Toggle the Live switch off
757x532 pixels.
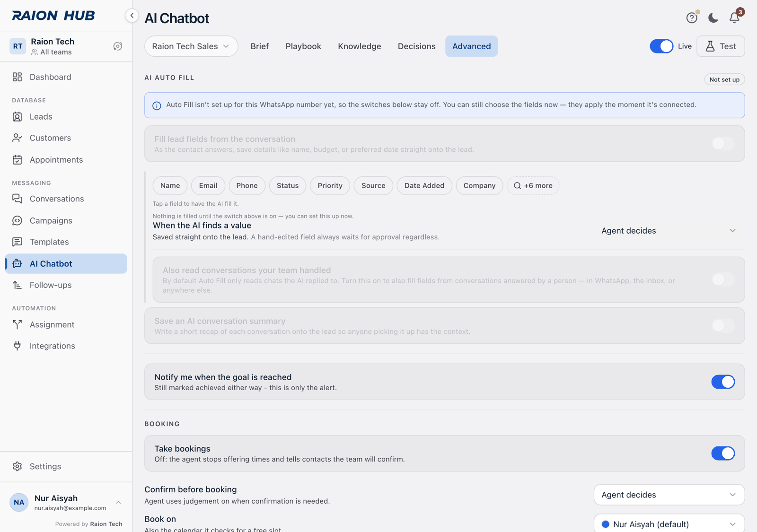click(x=661, y=46)
